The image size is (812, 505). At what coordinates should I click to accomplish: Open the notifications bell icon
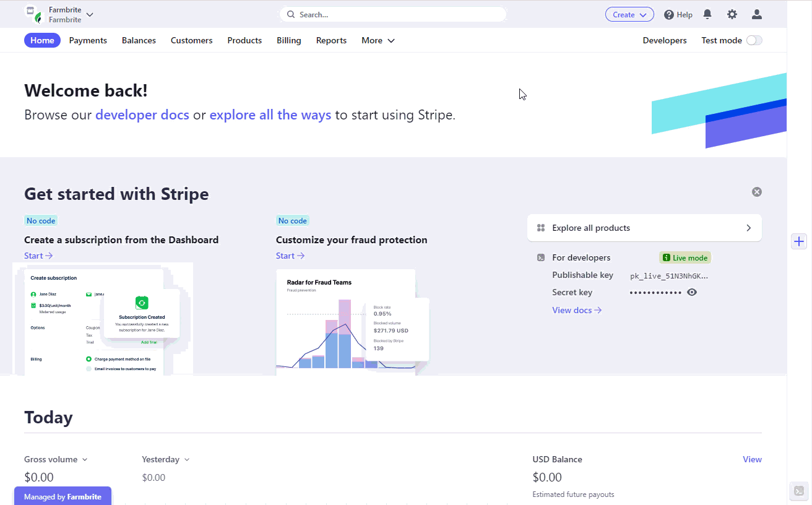tap(707, 14)
